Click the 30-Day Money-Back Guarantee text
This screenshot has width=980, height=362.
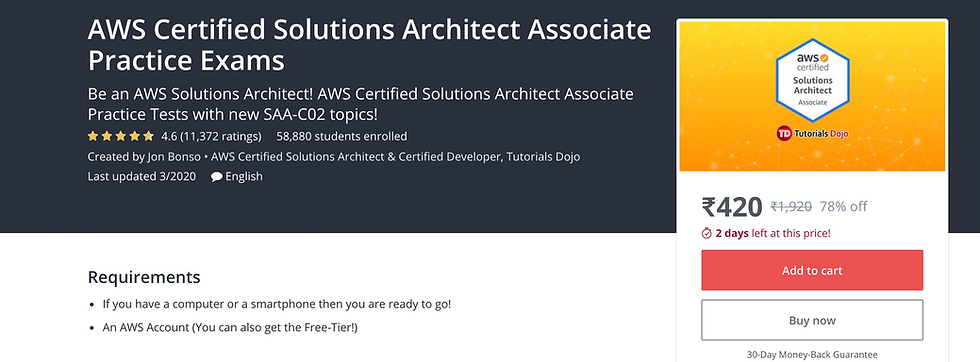tap(812, 354)
